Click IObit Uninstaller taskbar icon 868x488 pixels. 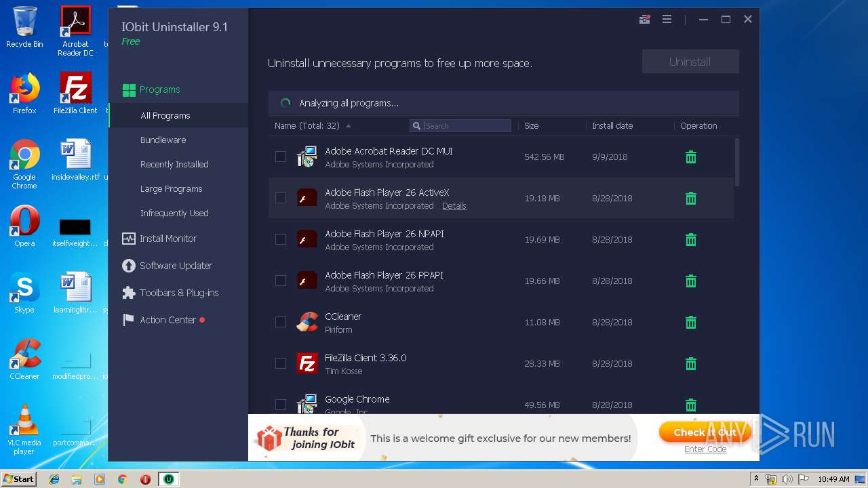tap(168, 479)
